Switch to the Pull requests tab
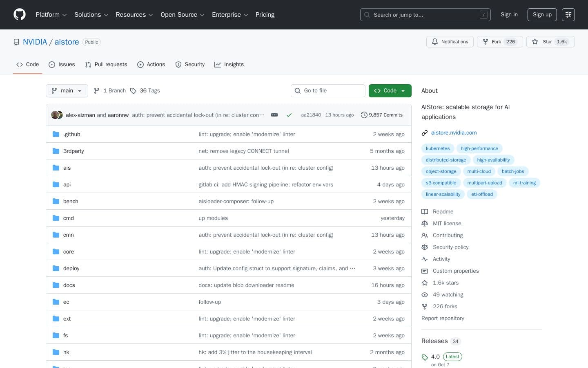The height and width of the screenshot is (368, 588). click(106, 64)
